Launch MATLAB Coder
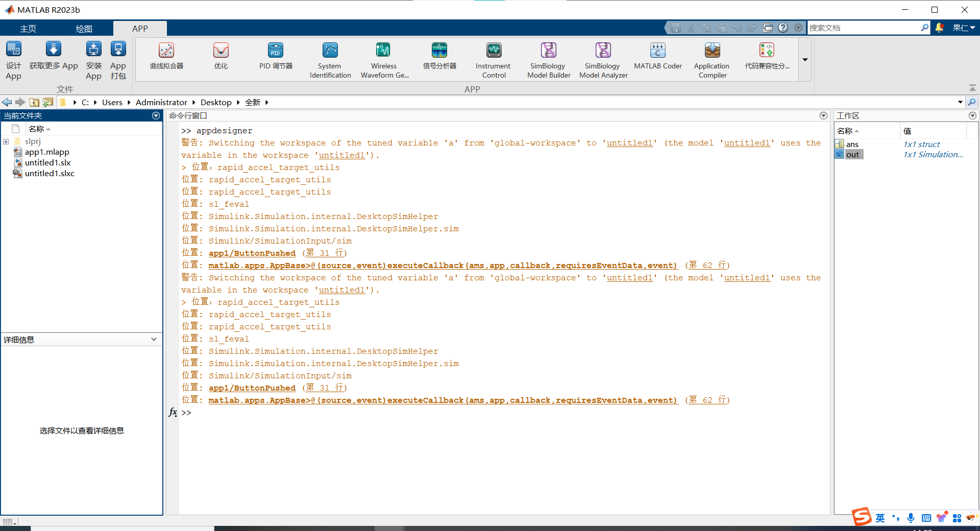980x531 pixels. coord(657,56)
